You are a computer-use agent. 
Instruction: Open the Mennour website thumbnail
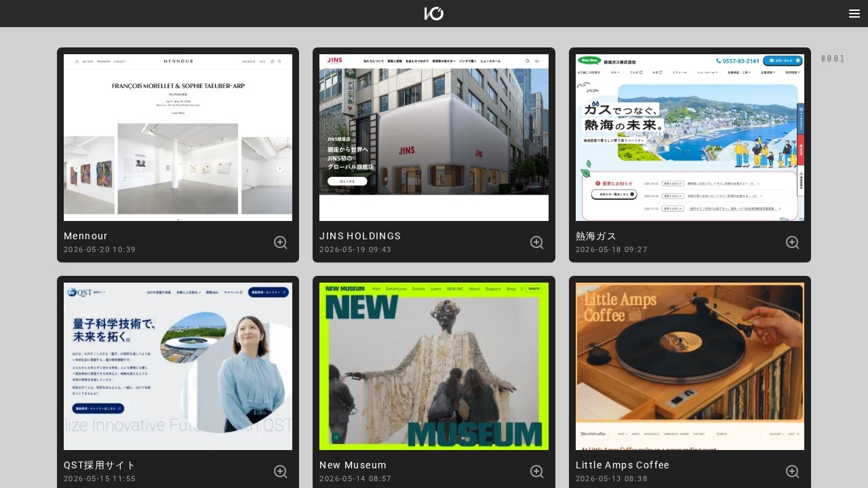click(x=178, y=138)
